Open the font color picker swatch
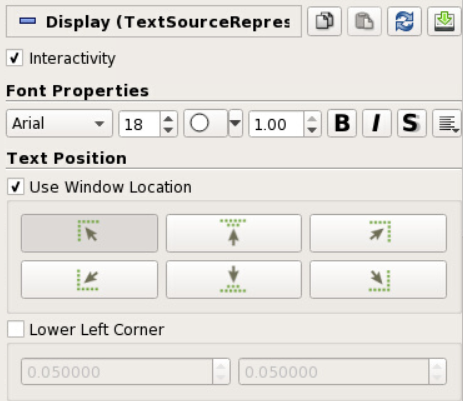Viewport: 463px width, 401px height. [205, 123]
